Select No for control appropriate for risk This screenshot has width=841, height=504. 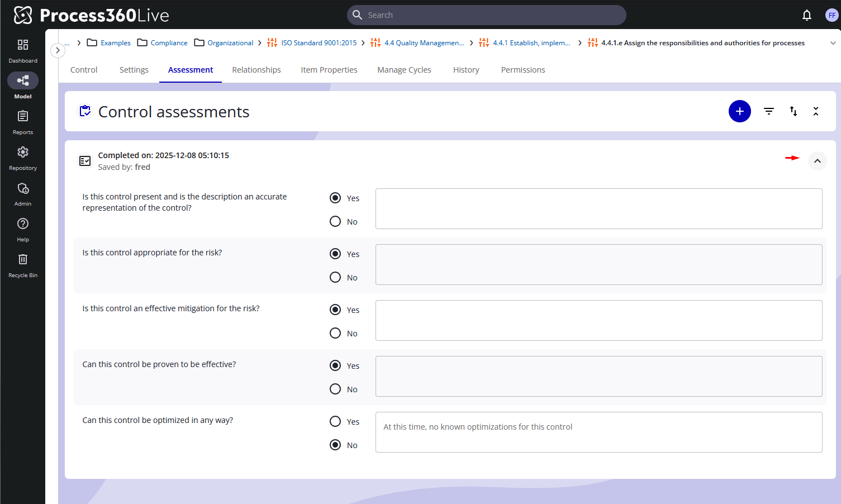[335, 277]
